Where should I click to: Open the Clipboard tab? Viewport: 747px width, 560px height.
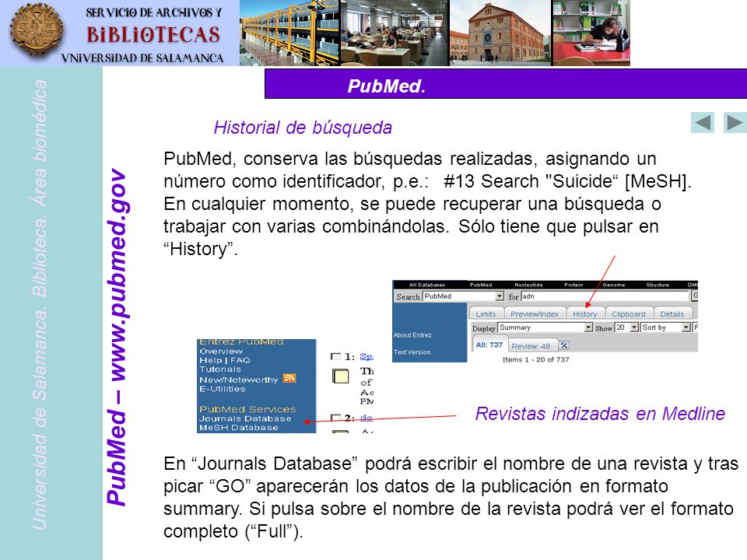629,313
